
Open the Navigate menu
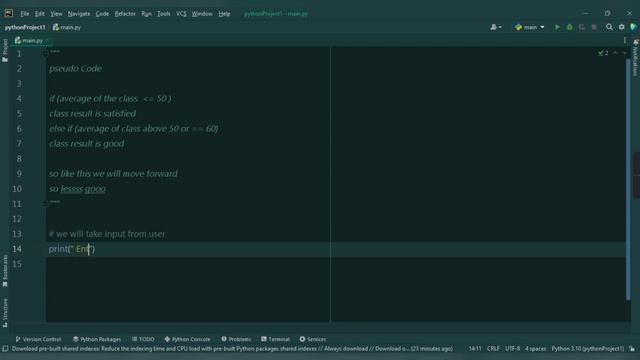click(x=79, y=13)
